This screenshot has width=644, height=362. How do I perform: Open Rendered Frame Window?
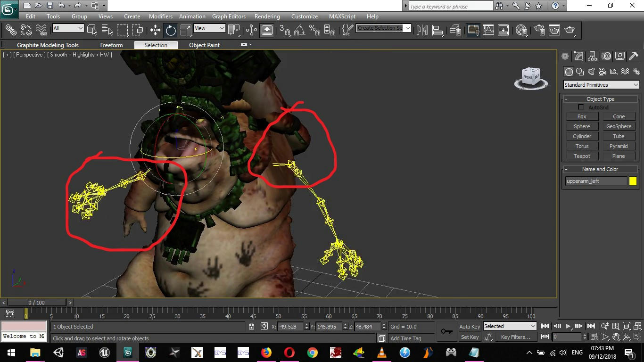554,30
